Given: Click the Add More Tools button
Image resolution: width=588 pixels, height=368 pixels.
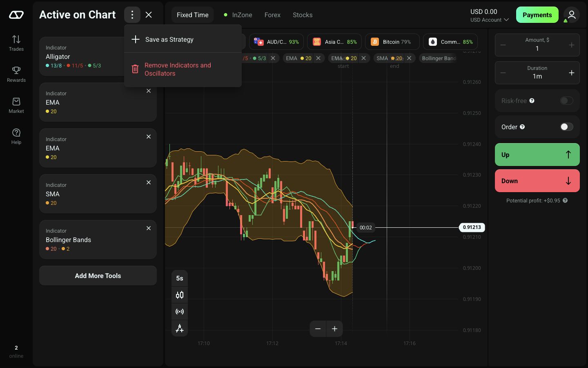Looking at the screenshot, I should coord(98,276).
